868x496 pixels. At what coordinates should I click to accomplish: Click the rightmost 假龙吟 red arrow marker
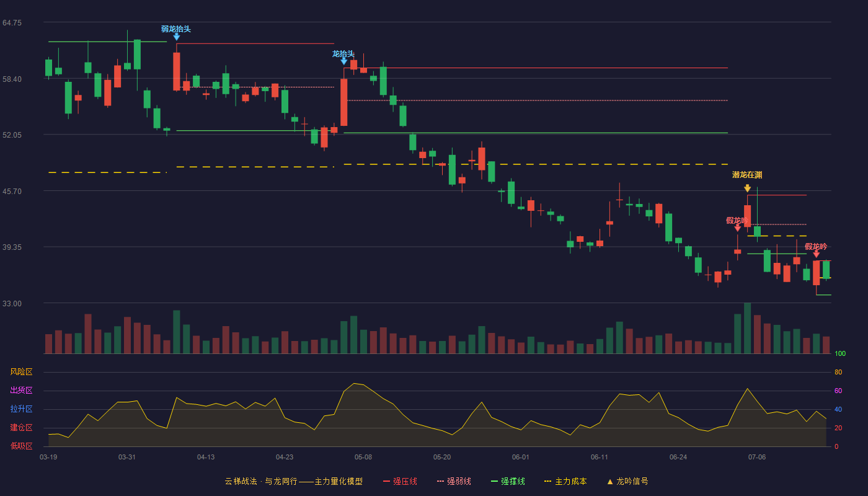(x=817, y=254)
